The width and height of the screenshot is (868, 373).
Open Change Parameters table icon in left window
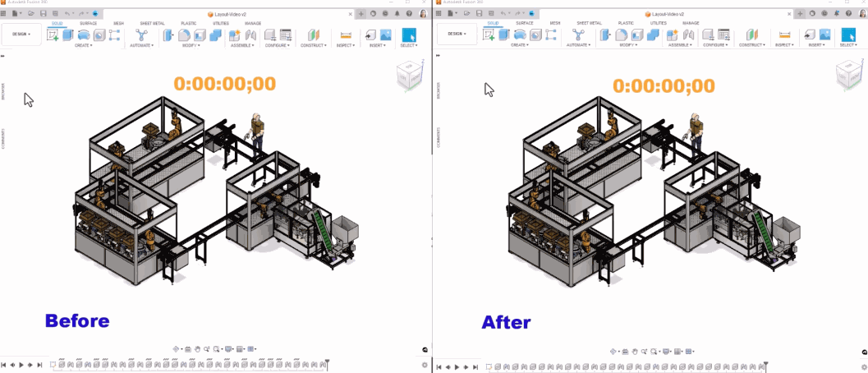(x=286, y=35)
